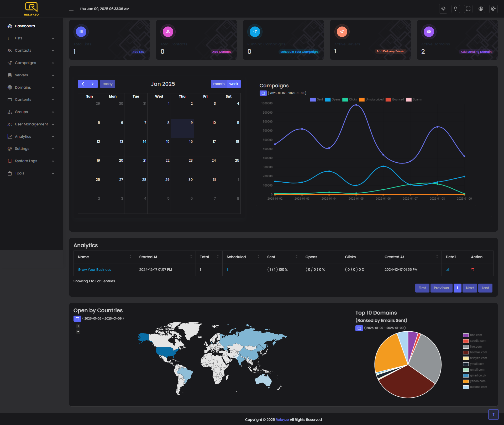Expand the Servers sidebar menu
The width and height of the screenshot is (504, 425).
point(31,75)
